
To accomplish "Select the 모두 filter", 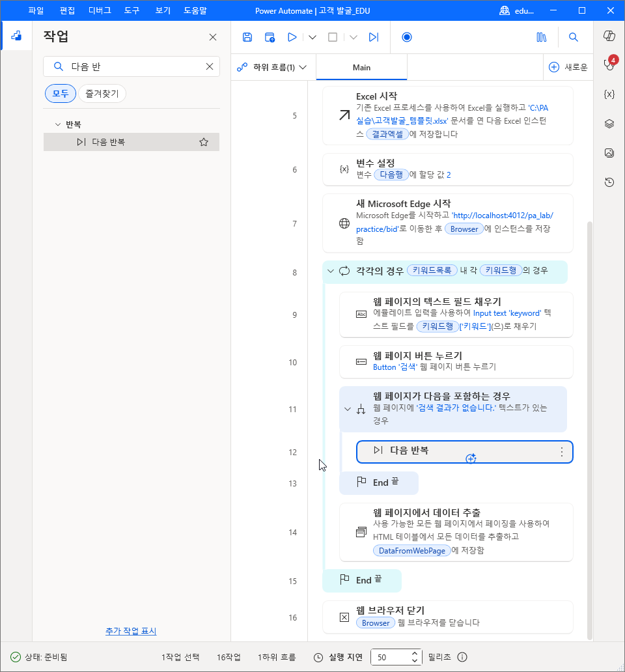I will click(x=61, y=93).
